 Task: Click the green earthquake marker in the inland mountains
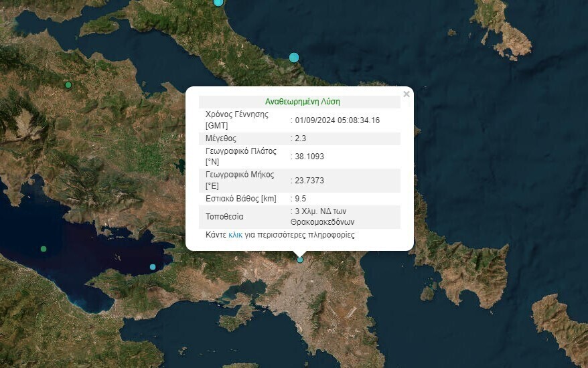[68, 85]
